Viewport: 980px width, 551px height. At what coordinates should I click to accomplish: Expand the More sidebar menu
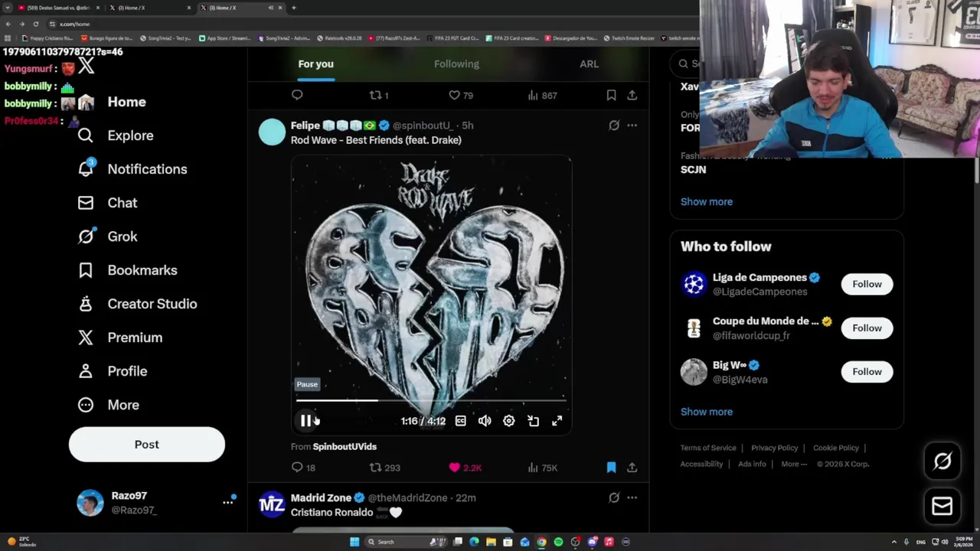pyautogui.click(x=108, y=405)
